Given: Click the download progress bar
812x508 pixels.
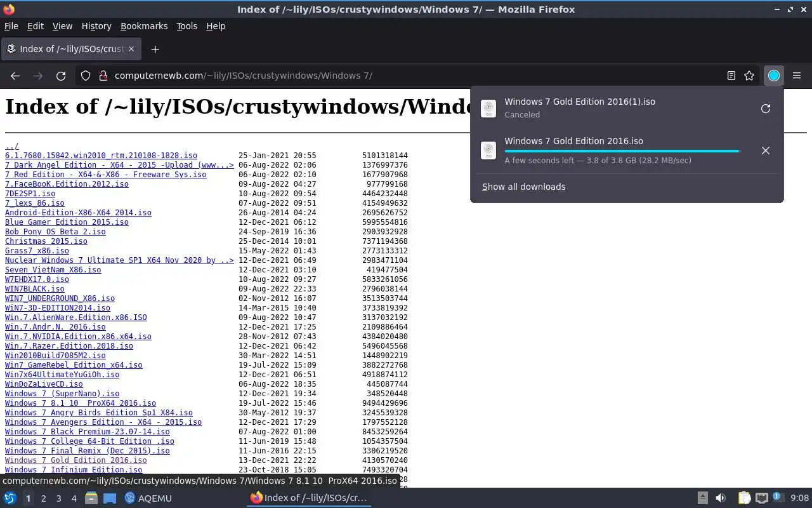Looking at the screenshot, I should point(622,151).
